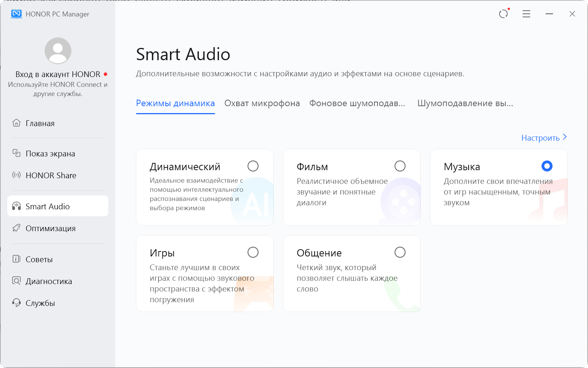Viewport: 588px width, 368px height.
Task: Go to Главная in the sidebar
Action: pyautogui.click(x=58, y=123)
